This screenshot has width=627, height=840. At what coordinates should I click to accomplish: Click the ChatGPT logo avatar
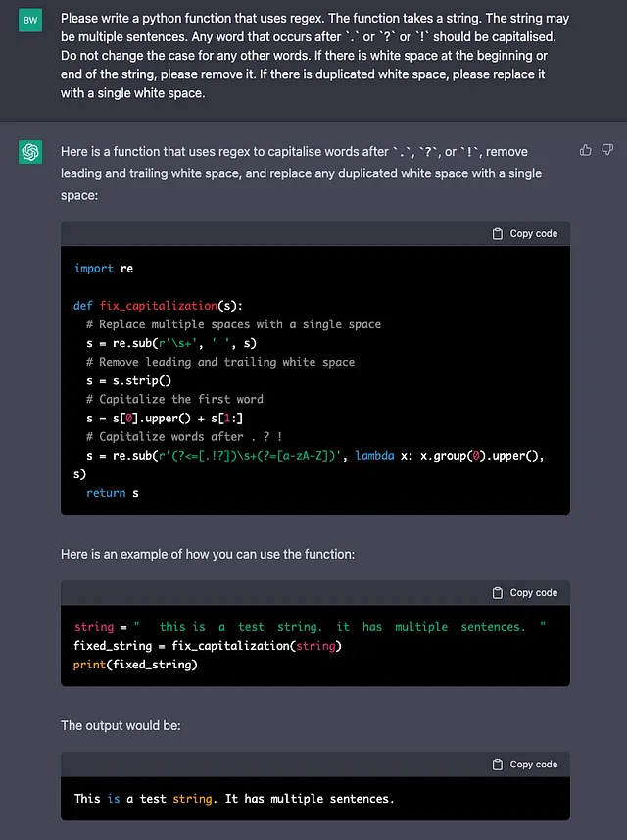pyautogui.click(x=29, y=152)
